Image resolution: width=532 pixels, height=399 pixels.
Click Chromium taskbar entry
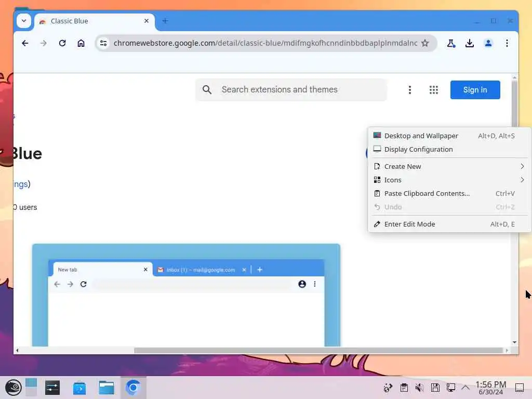(133, 388)
